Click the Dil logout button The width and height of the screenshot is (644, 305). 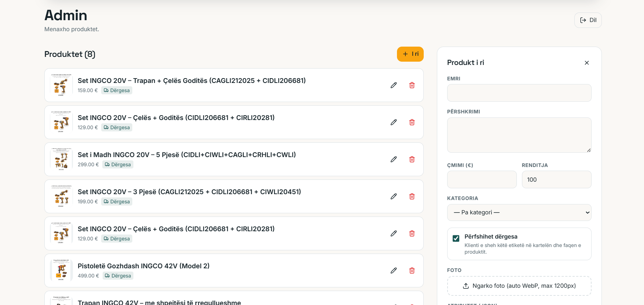pyautogui.click(x=588, y=20)
